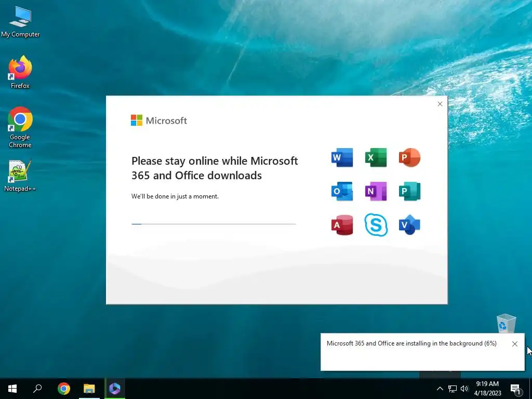This screenshot has width=532, height=399.
Task: Open File Explorer from the taskbar
Action: tap(89, 389)
